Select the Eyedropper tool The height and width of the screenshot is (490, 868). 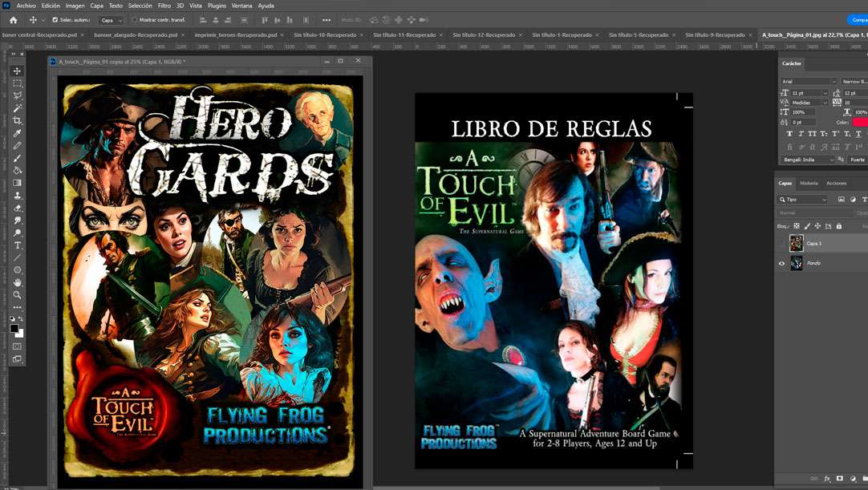(x=17, y=133)
